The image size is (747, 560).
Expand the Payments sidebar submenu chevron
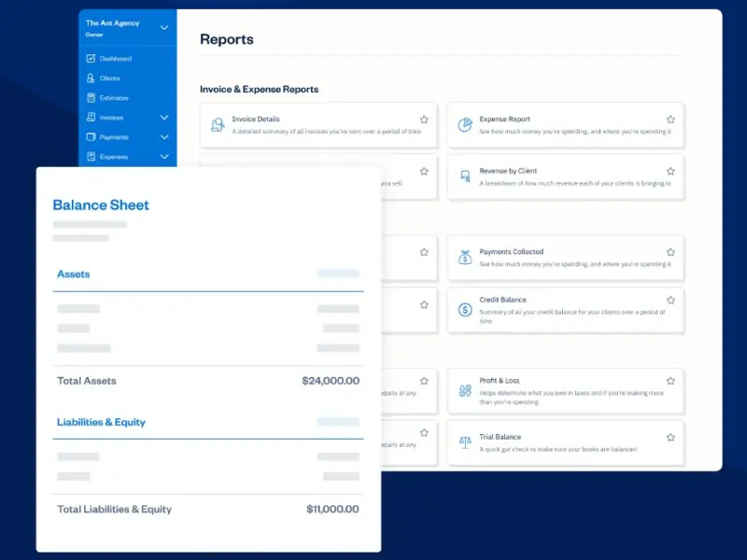(x=164, y=137)
